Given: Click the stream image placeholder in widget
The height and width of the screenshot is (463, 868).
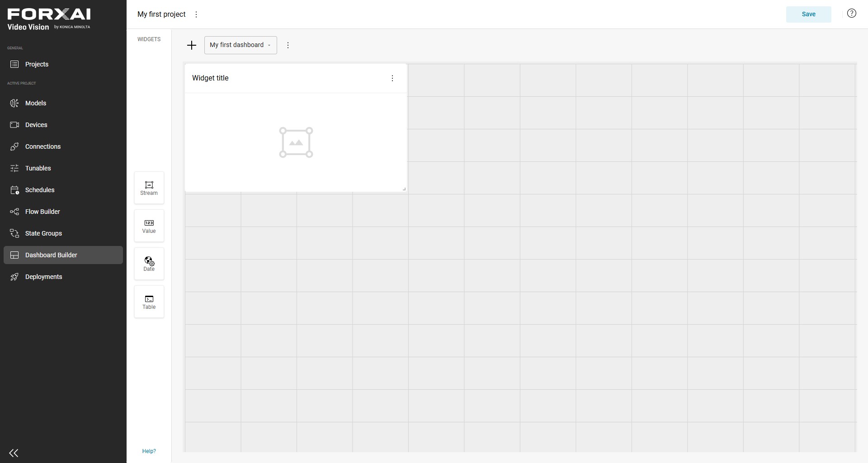Looking at the screenshot, I should (x=296, y=142).
